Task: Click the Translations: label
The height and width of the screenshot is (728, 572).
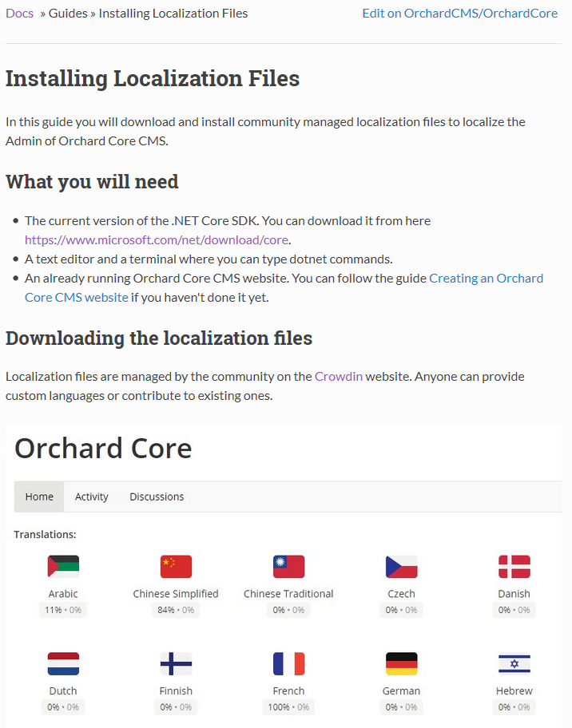Action: [x=45, y=534]
